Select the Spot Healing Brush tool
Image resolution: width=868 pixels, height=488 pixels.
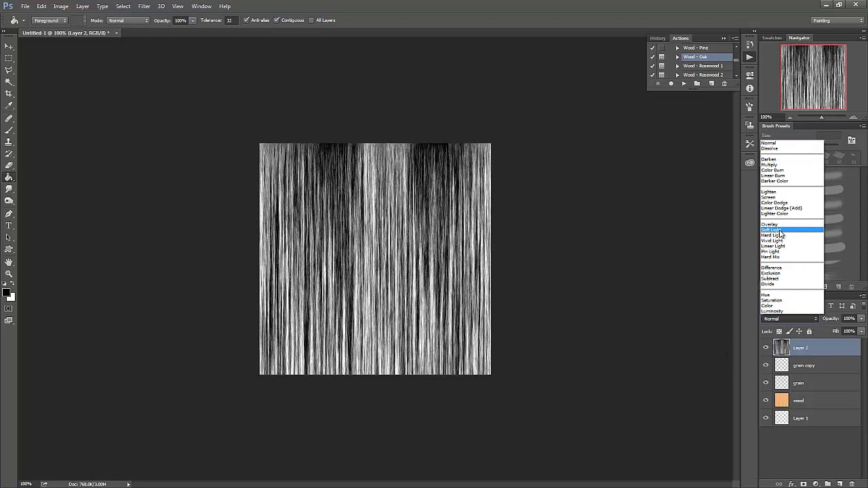click(x=9, y=119)
